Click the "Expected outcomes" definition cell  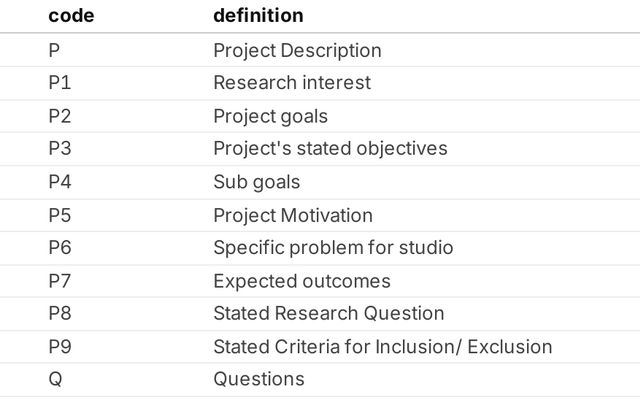[x=301, y=281]
